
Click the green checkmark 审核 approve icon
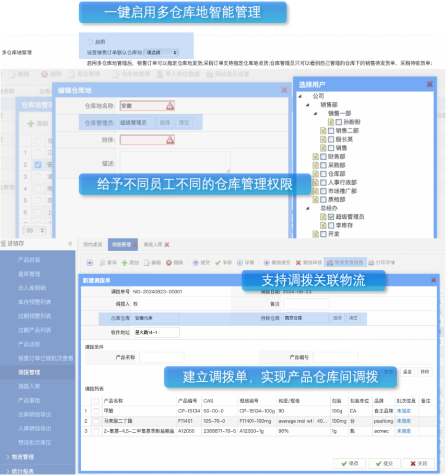tap(218, 263)
